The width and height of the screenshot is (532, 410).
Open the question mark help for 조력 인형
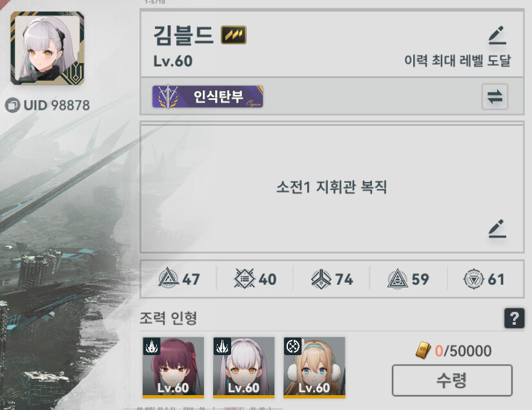(514, 318)
